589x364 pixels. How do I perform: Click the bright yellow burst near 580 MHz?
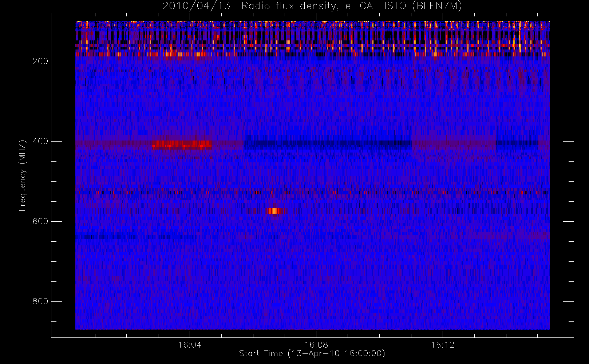click(x=275, y=211)
